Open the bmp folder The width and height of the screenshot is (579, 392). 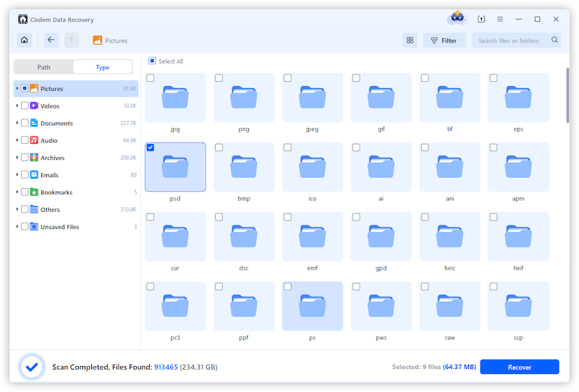tap(244, 167)
